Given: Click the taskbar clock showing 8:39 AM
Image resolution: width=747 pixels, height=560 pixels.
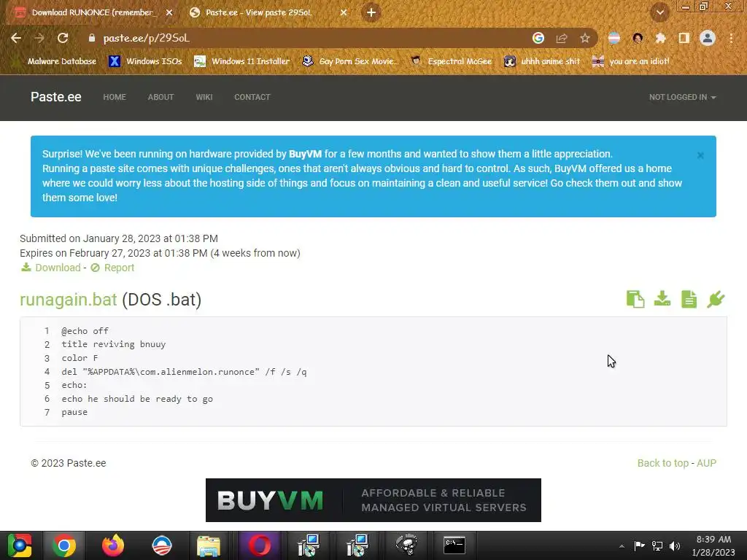Looking at the screenshot, I should click(x=713, y=545).
